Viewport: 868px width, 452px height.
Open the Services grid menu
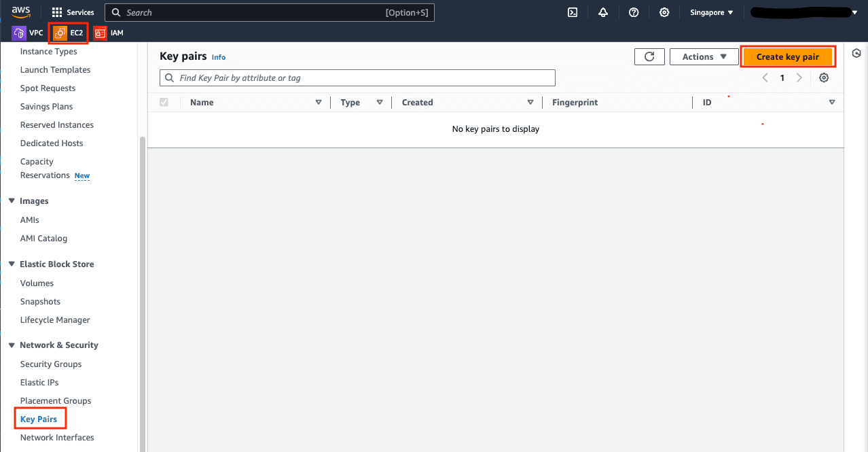(73, 12)
